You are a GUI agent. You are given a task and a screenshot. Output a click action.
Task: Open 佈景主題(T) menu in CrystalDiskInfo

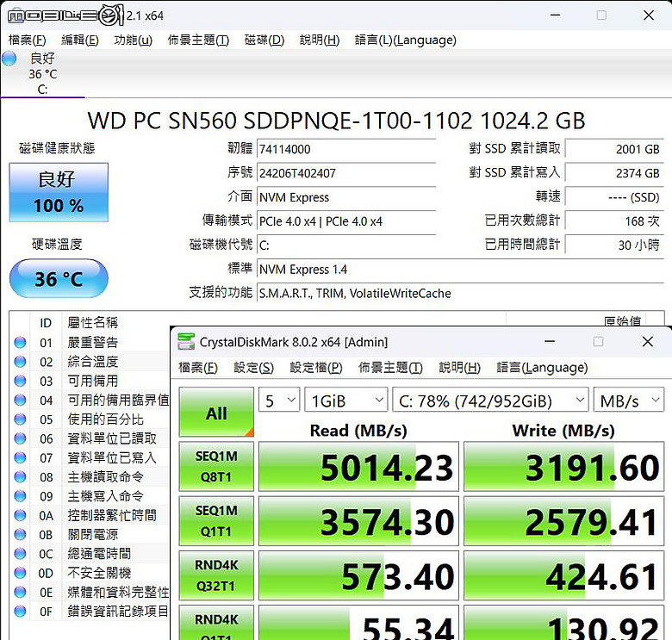click(x=198, y=40)
